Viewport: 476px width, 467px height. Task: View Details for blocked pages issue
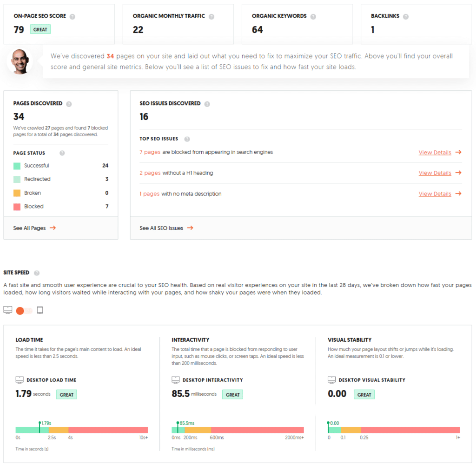coord(435,152)
